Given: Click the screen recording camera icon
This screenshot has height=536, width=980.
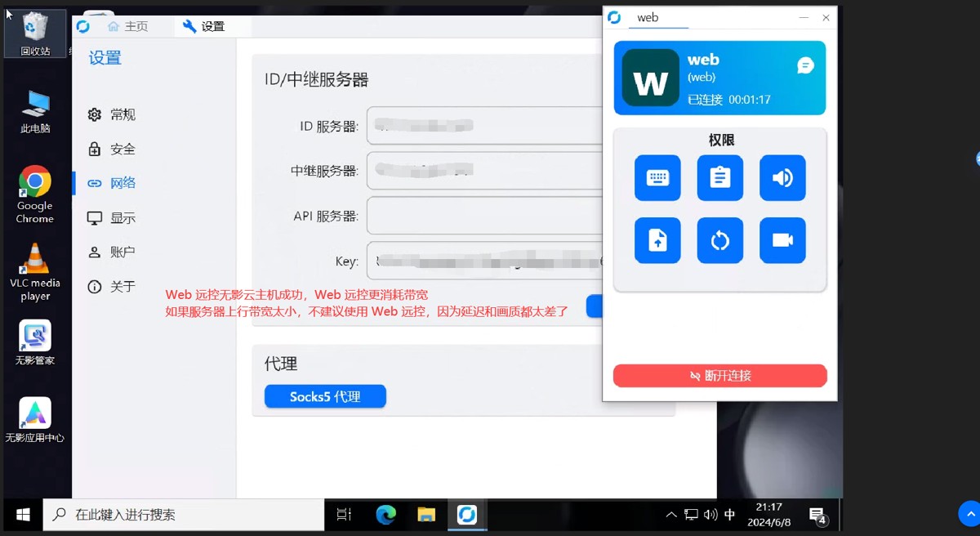Looking at the screenshot, I should tap(782, 240).
